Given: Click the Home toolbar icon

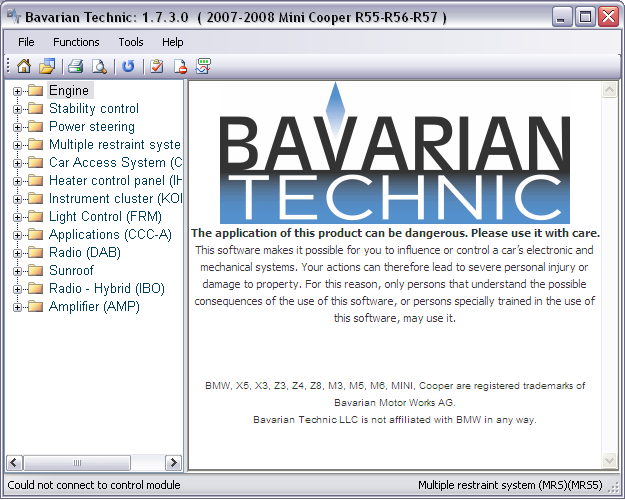Looking at the screenshot, I should click(24, 66).
